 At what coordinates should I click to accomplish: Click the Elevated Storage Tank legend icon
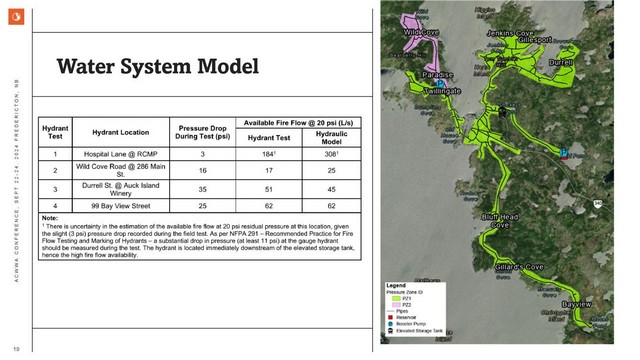[x=390, y=331]
